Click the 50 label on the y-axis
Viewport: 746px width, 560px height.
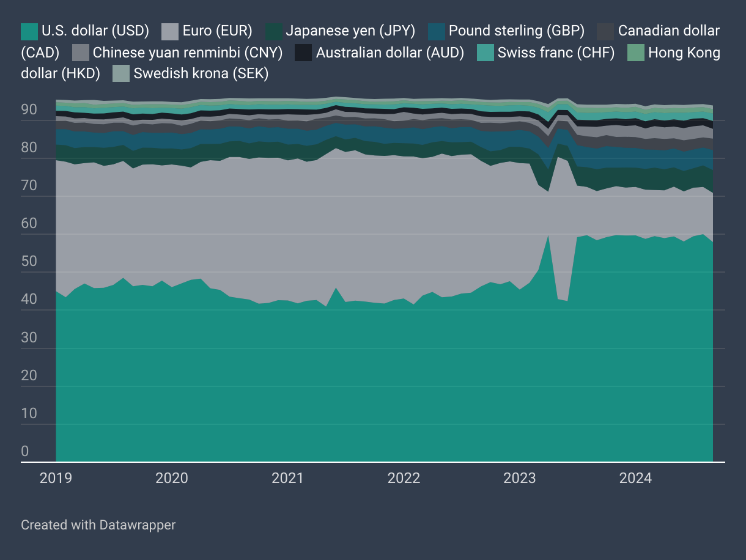click(29, 262)
